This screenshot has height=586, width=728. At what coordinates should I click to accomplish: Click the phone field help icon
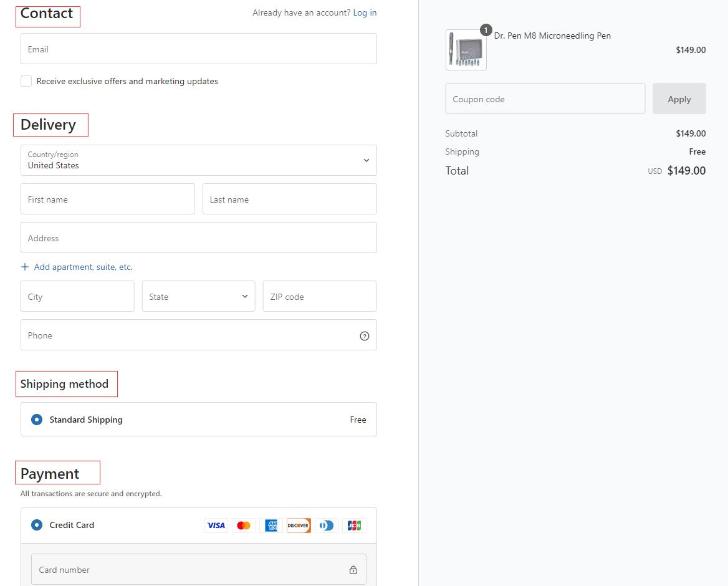pyautogui.click(x=365, y=336)
